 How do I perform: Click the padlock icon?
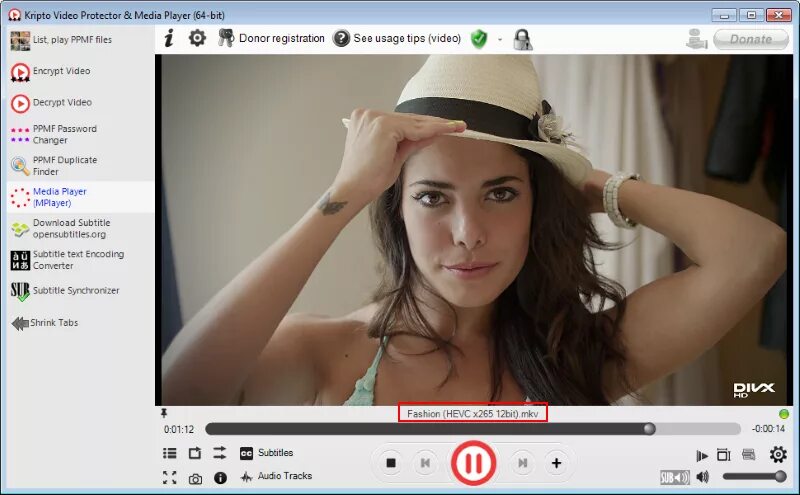pos(522,39)
